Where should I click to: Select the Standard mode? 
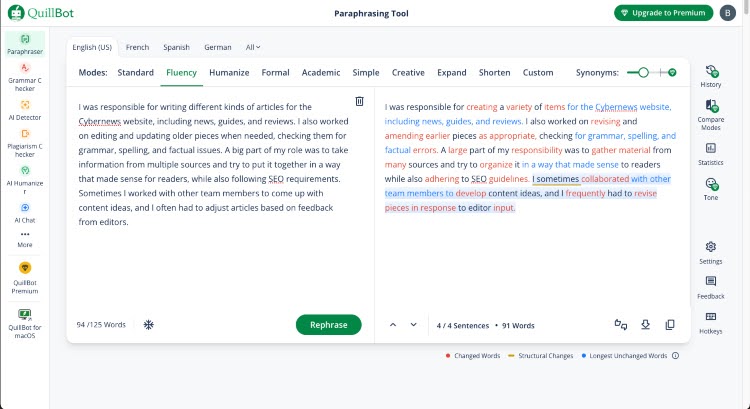[135, 73]
